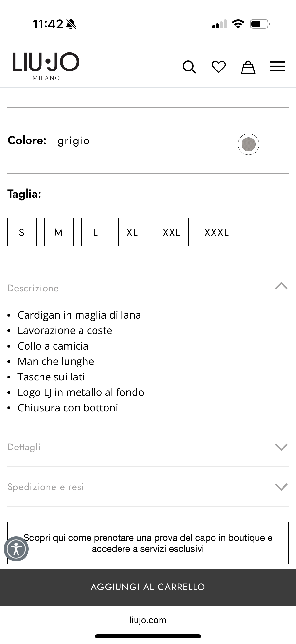
Task: Tap the Liu Jo Milano logo
Action: [46, 66]
